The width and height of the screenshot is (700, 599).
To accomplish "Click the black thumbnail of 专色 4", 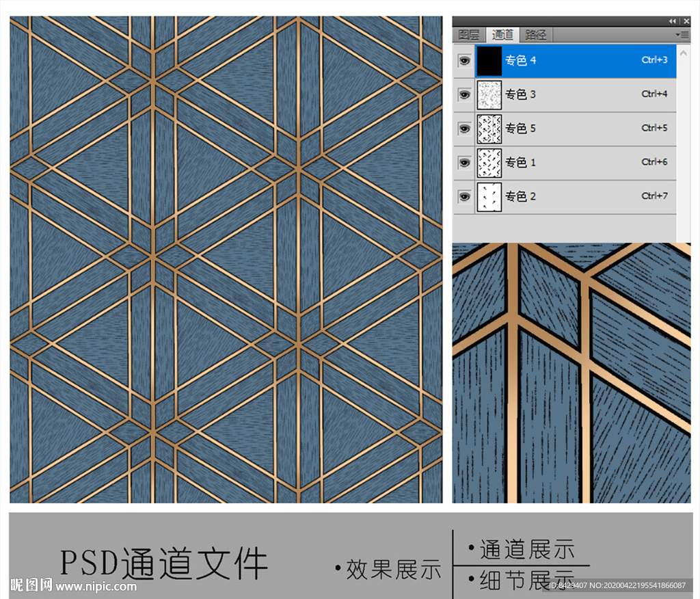I will [x=489, y=61].
